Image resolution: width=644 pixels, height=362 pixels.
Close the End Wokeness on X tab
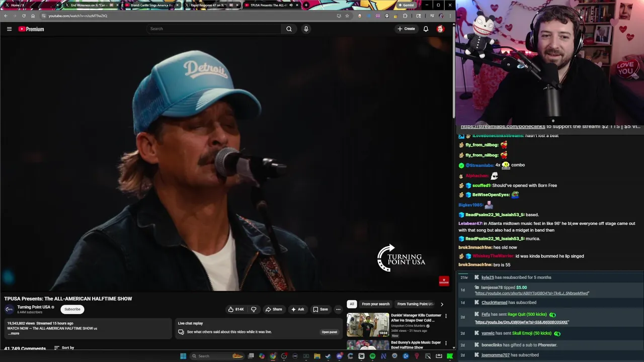pyautogui.click(x=118, y=5)
